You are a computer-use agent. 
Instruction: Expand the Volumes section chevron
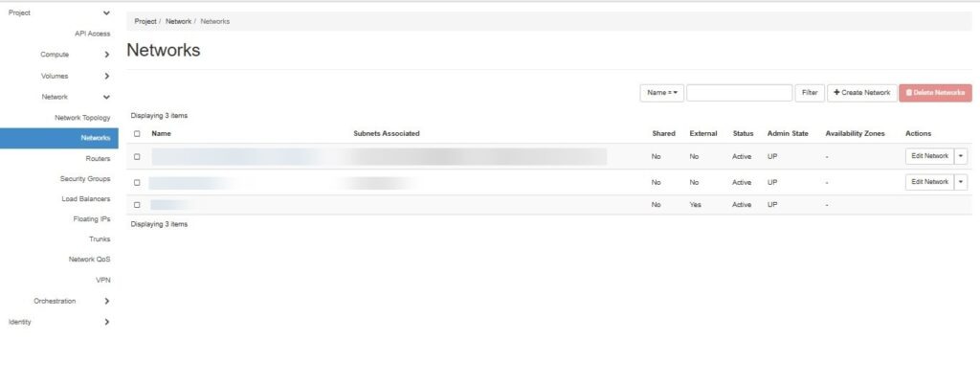coord(107,77)
